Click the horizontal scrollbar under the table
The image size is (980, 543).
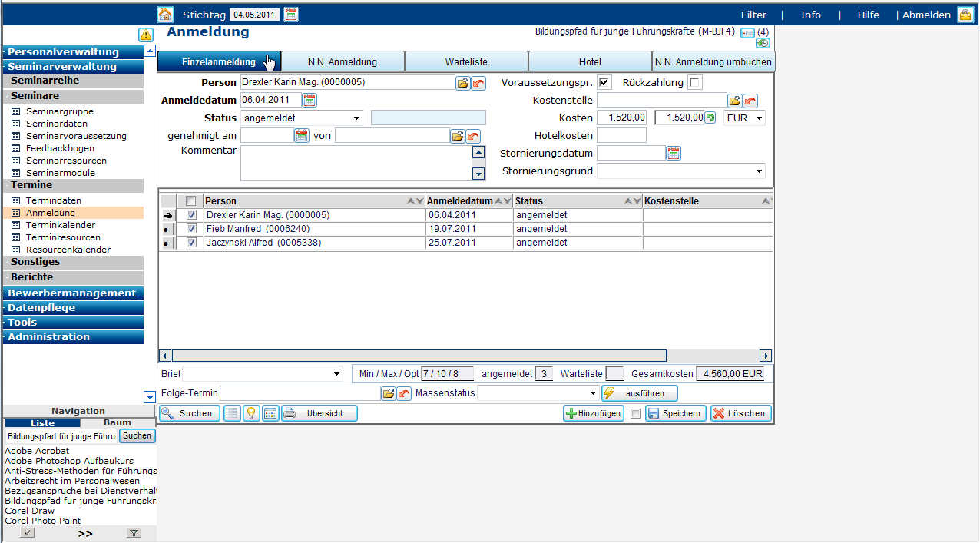point(419,356)
